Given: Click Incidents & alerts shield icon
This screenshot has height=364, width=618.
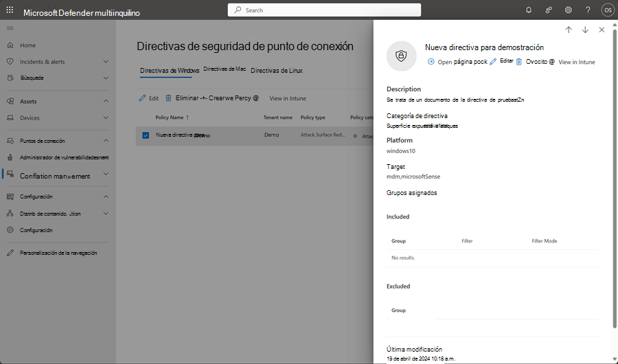Looking at the screenshot, I should pos(10,62).
